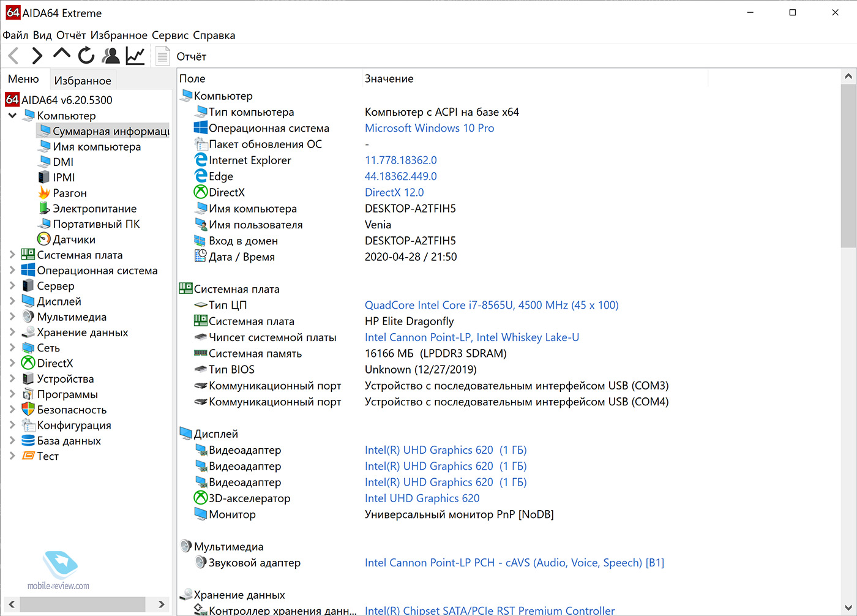The width and height of the screenshot is (857, 616).
Task: Click the user silhouette toolbar icon
Action: [x=111, y=56]
